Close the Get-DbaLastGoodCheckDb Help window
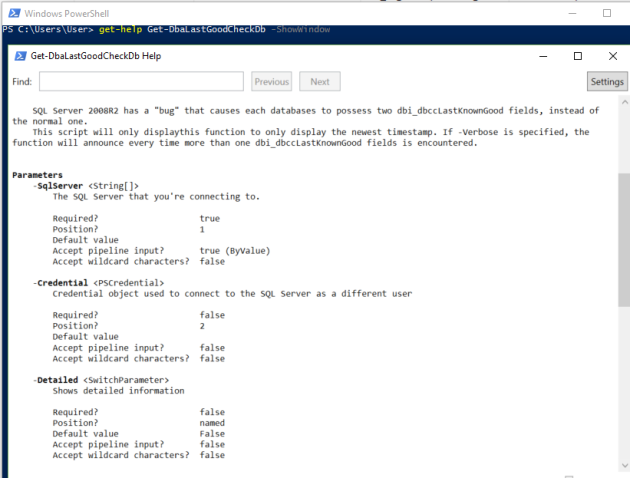Viewport: 630px width, 478px height. 613,56
